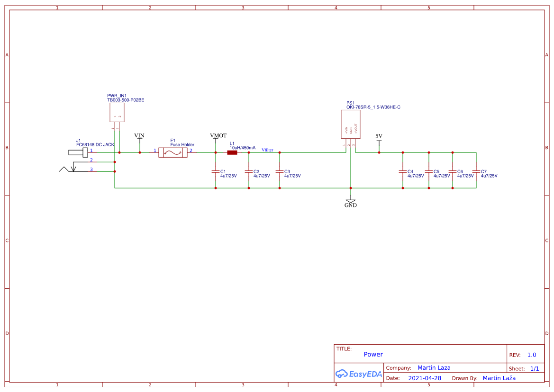Viewport: 554px width, 392px height.
Task: Select the VMOT net label
Action: [x=218, y=135]
